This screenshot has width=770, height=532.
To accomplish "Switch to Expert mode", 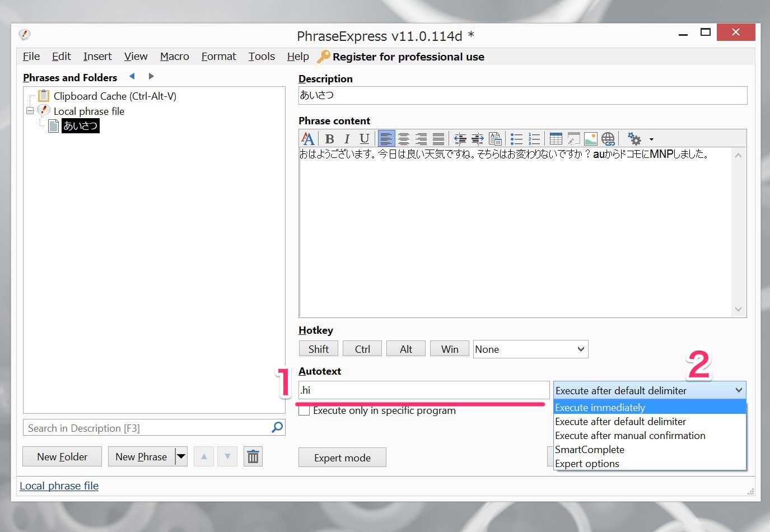I will pos(342,458).
